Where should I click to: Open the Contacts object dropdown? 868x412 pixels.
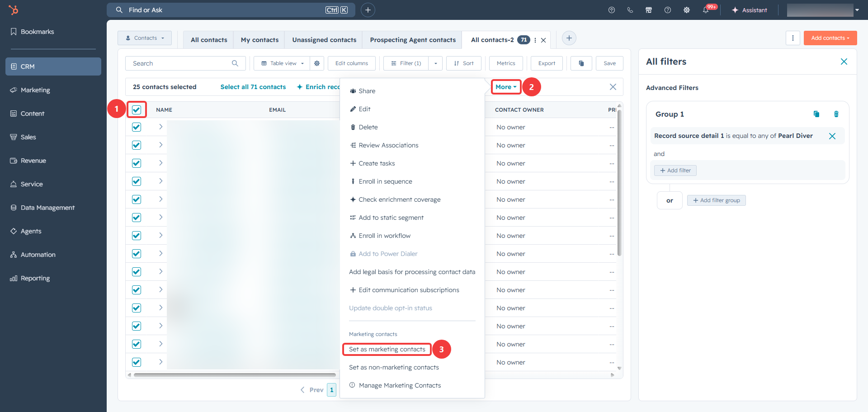145,38
